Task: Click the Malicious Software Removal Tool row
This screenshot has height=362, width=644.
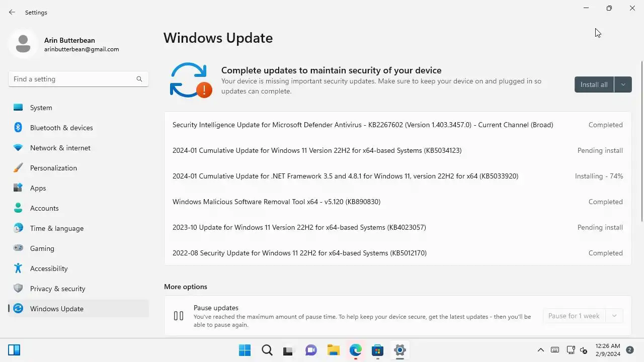Action: (397, 202)
